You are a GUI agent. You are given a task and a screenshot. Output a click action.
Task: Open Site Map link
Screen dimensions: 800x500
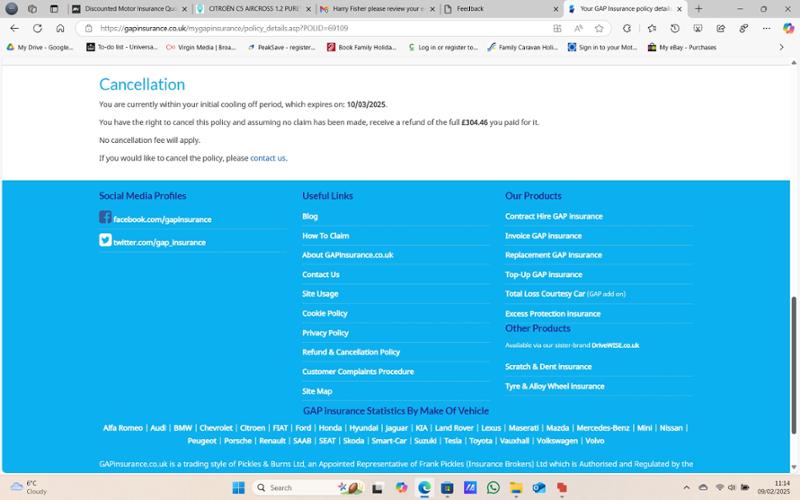pyautogui.click(x=317, y=391)
